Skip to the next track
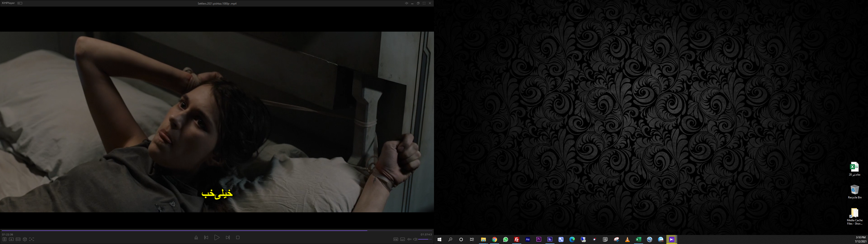Image resolution: width=868 pixels, height=244 pixels. click(x=228, y=238)
